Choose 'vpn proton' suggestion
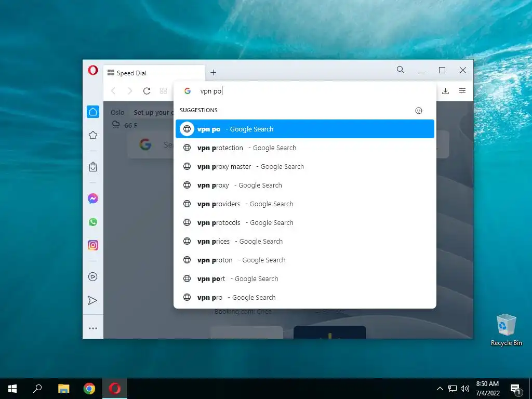 pyautogui.click(x=304, y=260)
